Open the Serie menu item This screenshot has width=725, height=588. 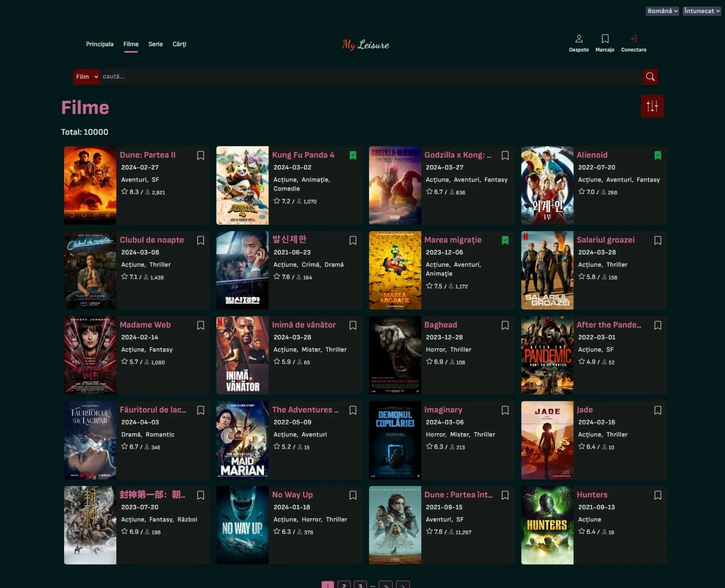click(156, 44)
